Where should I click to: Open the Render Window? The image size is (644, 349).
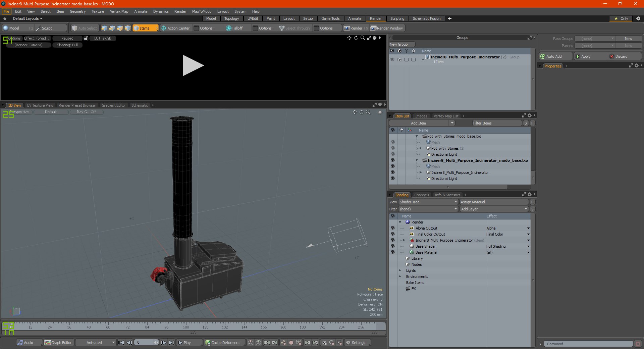pyautogui.click(x=387, y=28)
